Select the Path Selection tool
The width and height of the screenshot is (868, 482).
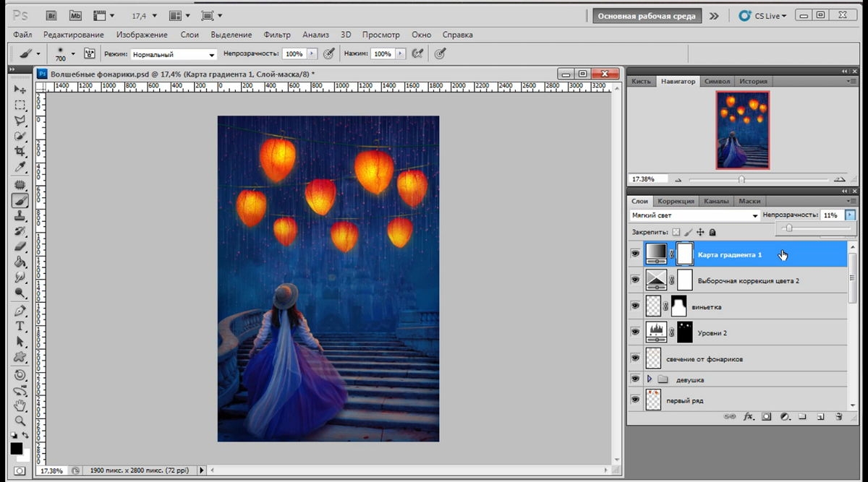[20, 341]
